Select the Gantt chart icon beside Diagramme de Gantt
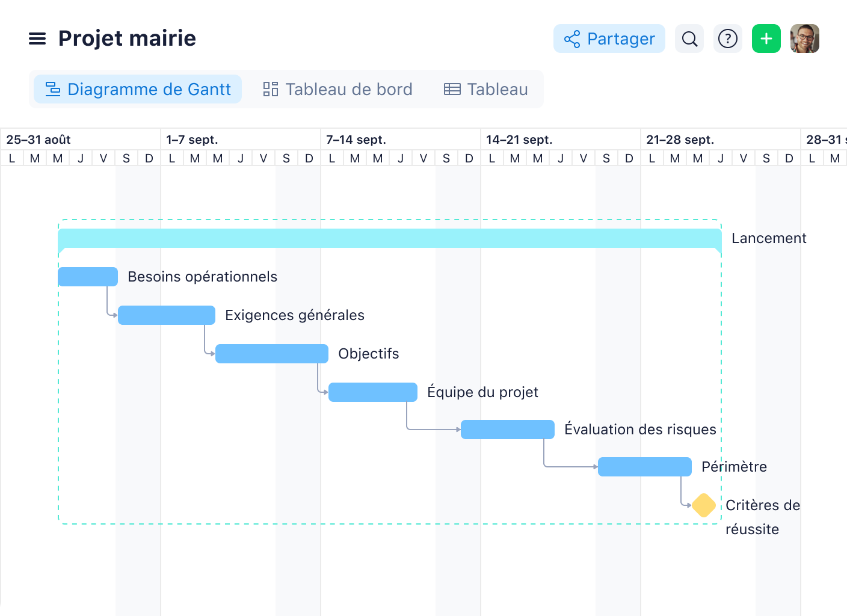847x616 pixels. point(53,88)
